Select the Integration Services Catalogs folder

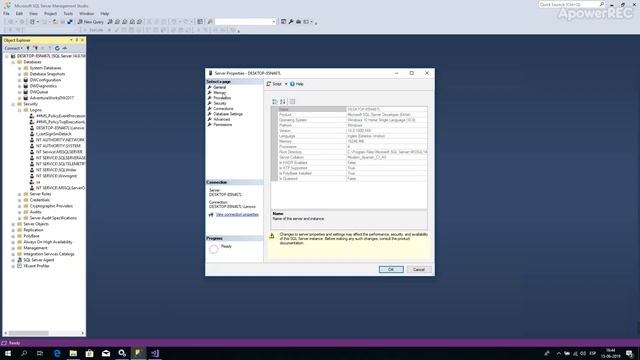[49, 254]
